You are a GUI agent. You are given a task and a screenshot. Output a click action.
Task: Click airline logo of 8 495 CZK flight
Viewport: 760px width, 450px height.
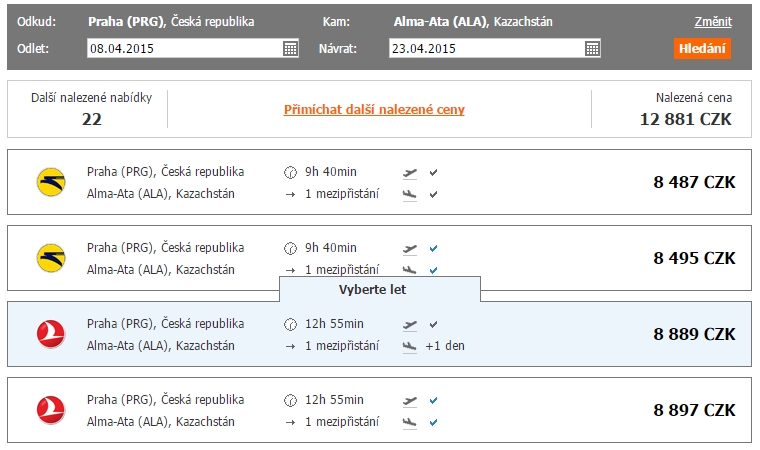(50, 258)
